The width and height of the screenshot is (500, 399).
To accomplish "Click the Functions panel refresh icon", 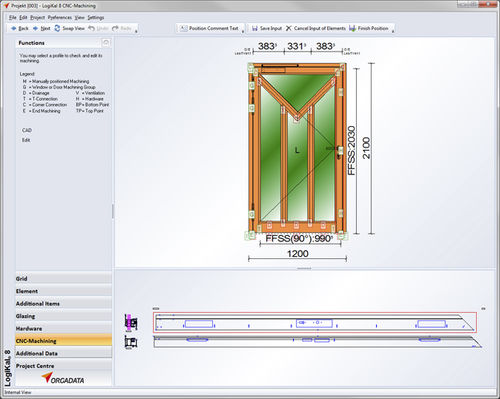I will 106,43.
